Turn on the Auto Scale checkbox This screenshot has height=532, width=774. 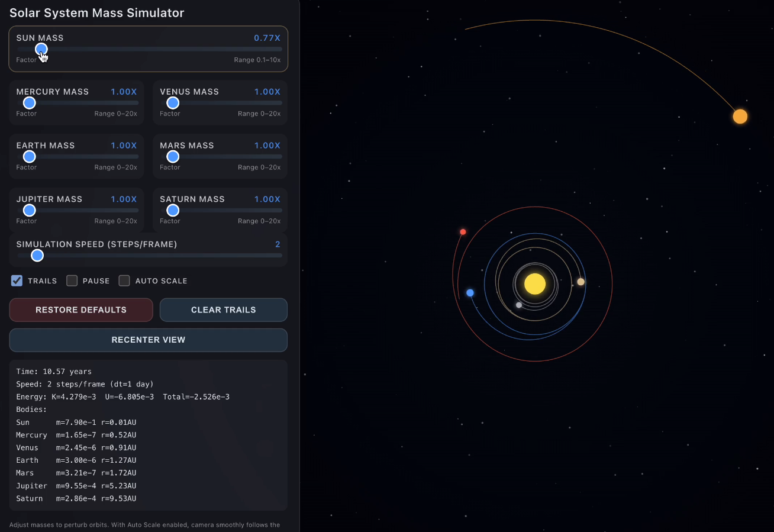coord(124,280)
